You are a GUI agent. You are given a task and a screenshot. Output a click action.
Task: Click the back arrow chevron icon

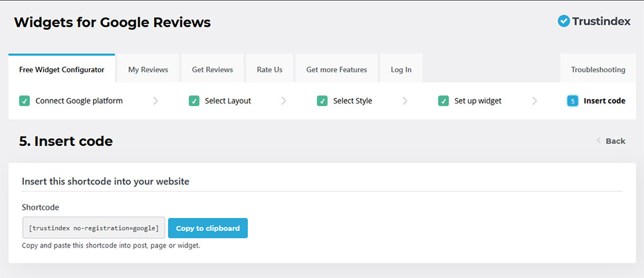598,141
